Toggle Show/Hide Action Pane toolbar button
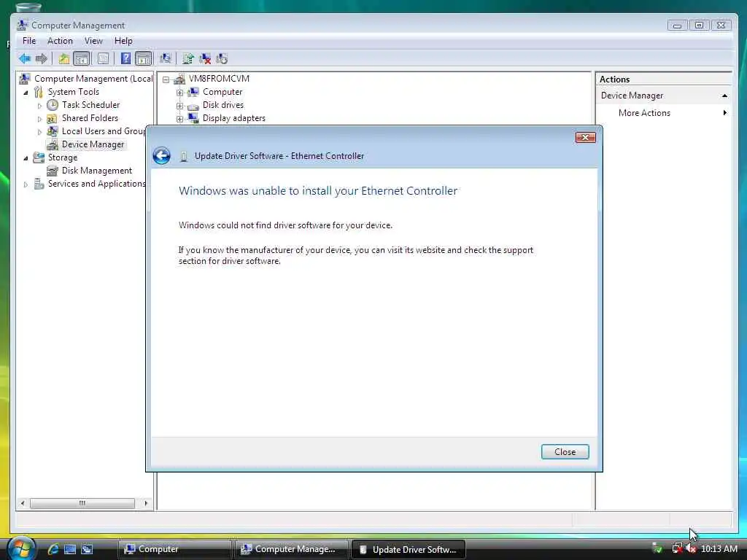The image size is (747, 560). pyautogui.click(x=144, y=58)
